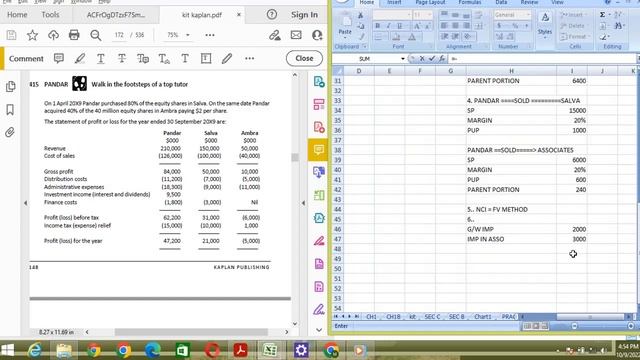Print the PDF using printer icon
Screen dimensions: 640x360
(x=74, y=35)
